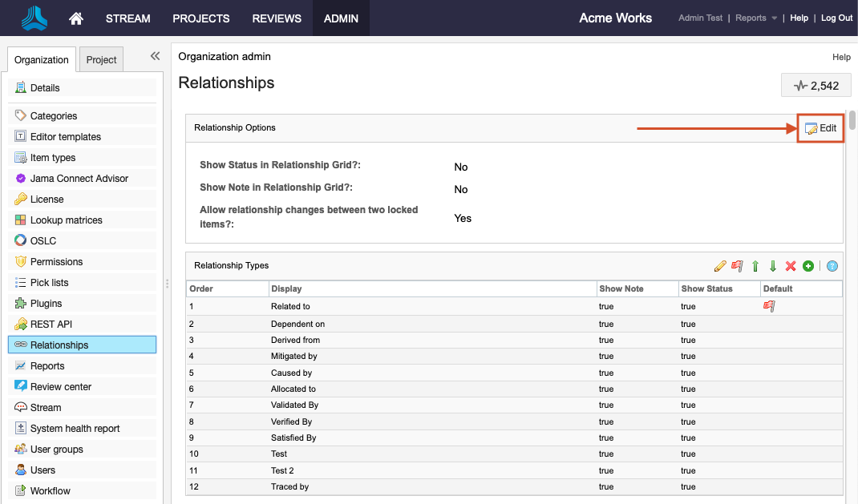Screen dimensions: 858x504
Task: Add a relationship type with green plus
Action: coord(808,266)
